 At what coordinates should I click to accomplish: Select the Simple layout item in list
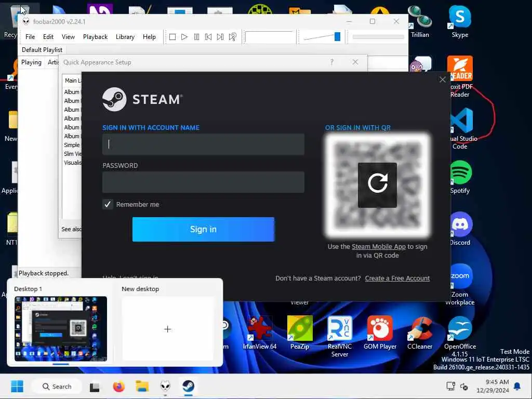tap(72, 145)
